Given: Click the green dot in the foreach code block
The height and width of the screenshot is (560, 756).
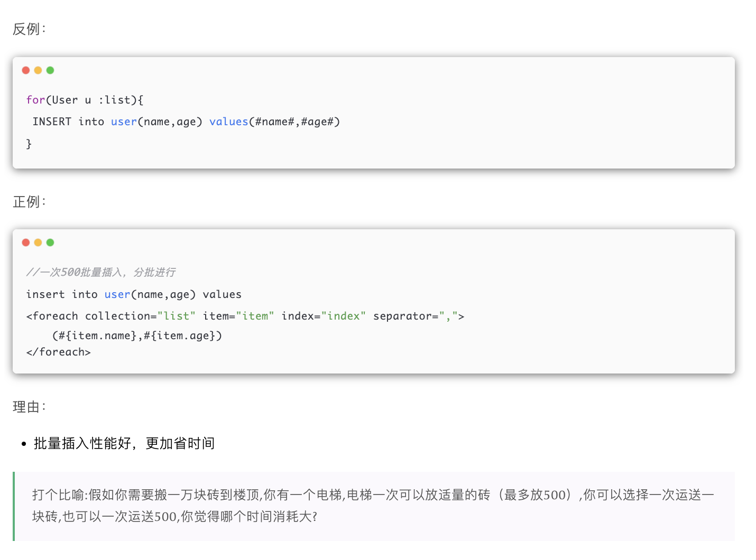Looking at the screenshot, I should pos(50,242).
